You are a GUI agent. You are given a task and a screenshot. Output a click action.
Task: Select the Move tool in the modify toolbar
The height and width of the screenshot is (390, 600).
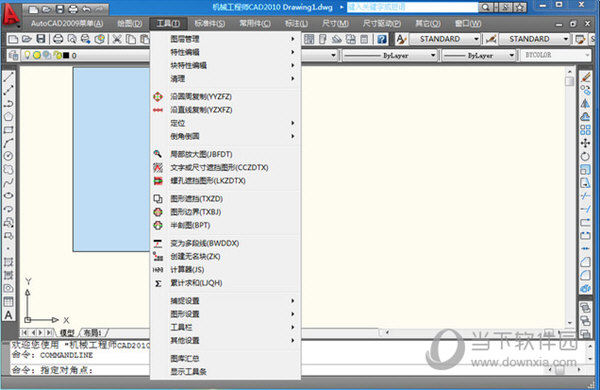coord(585,143)
